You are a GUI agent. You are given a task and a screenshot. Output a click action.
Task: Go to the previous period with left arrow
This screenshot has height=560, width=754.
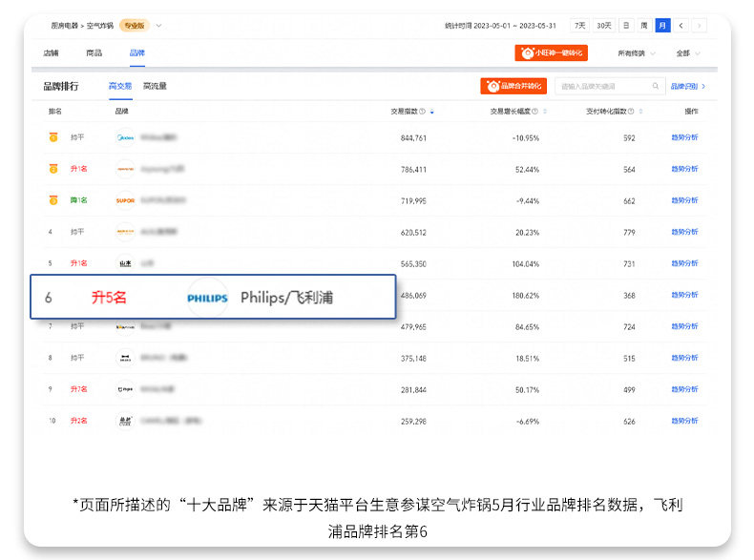[x=681, y=26]
